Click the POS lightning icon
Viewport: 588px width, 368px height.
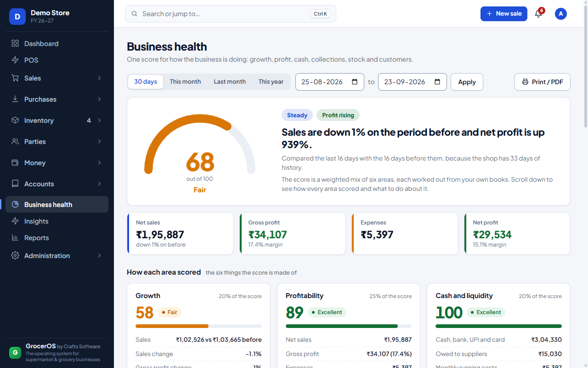(x=15, y=60)
